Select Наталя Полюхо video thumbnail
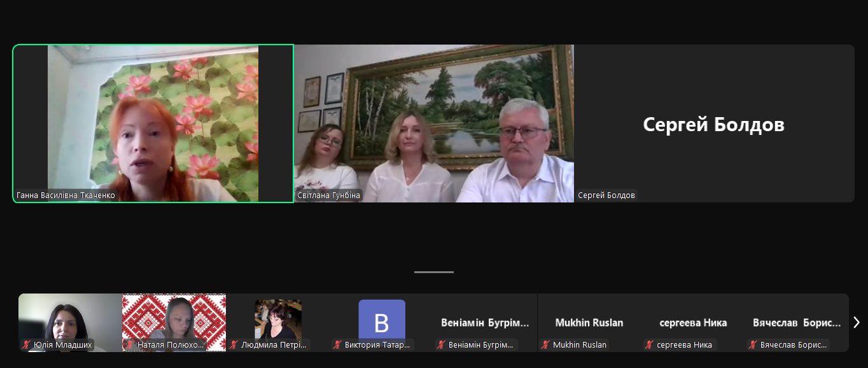Image resolution: width=868 pixels, height=368 pixels. coord(174,323)
